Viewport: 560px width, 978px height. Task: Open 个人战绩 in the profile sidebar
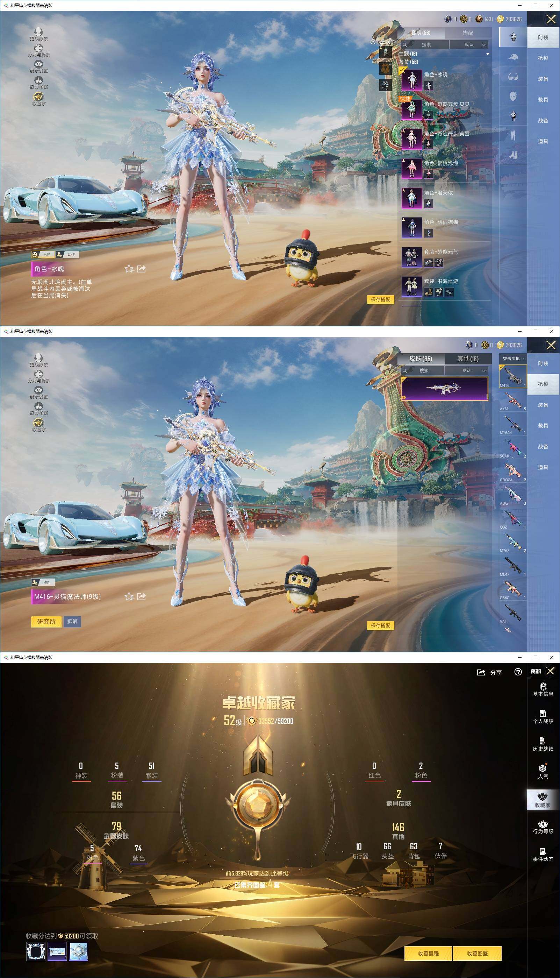coord(543,717)
